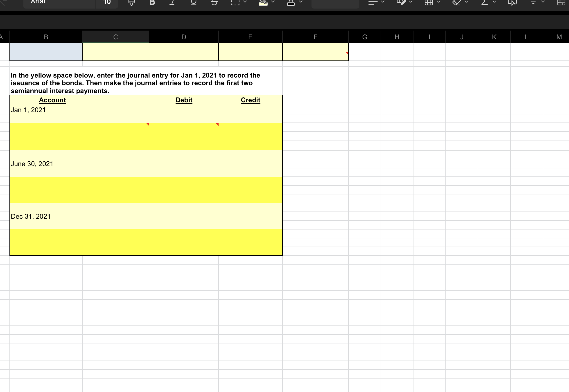This screenshot has height=392, width=569.
Task: Click the fill color bucket icon
Action: click(263, 2)
